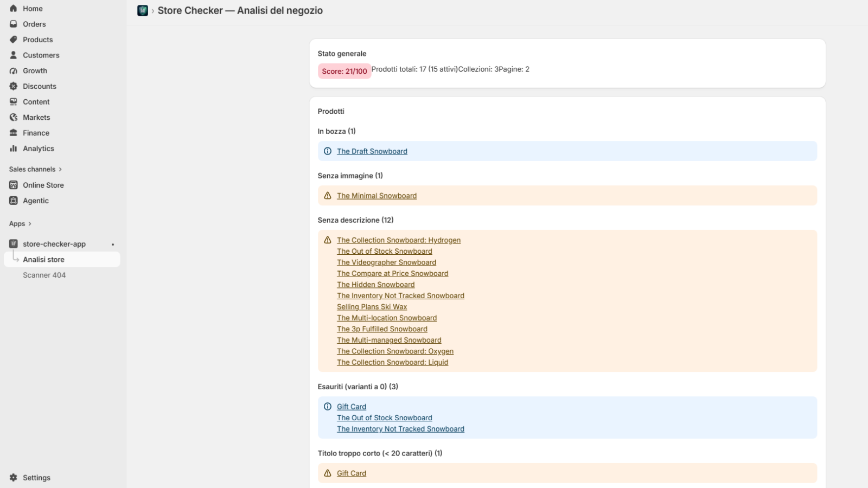Click the pin dot next to store-checker-app

tap(113, 245)
